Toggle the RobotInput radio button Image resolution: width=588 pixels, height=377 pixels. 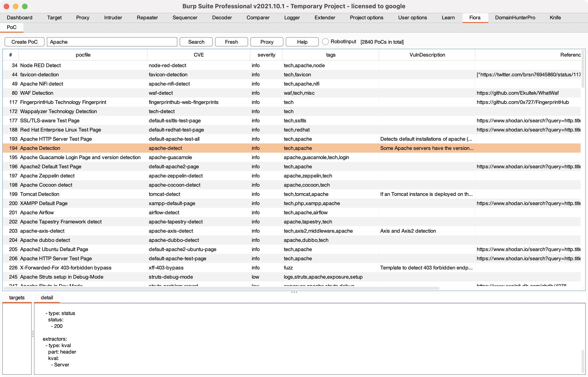coord(325,42)
